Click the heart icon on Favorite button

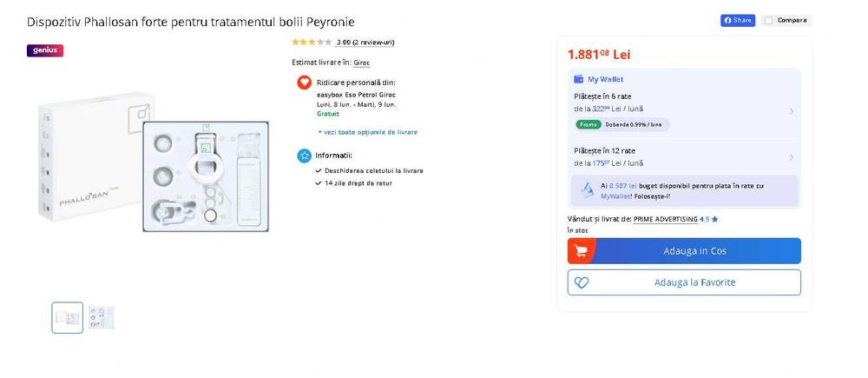click(582, 282)
